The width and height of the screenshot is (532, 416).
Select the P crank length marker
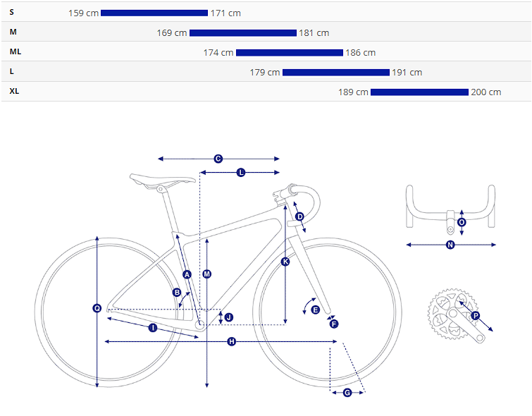(475, 316)
